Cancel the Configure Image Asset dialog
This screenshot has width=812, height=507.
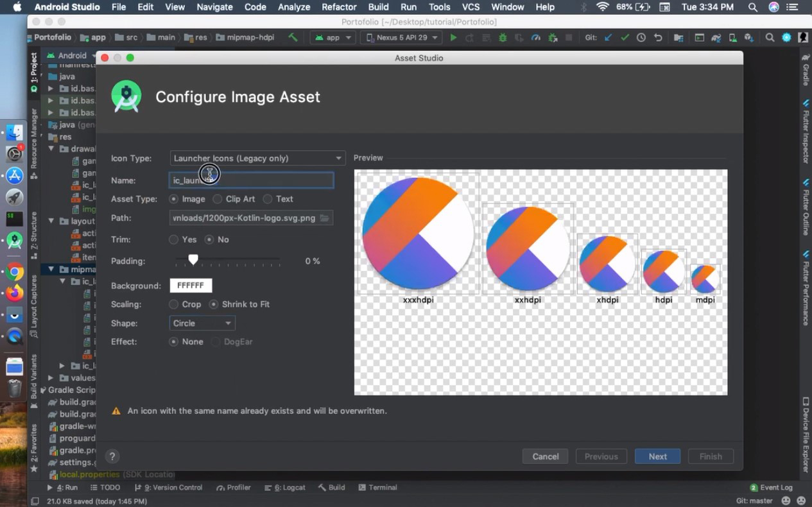[545, 456]
